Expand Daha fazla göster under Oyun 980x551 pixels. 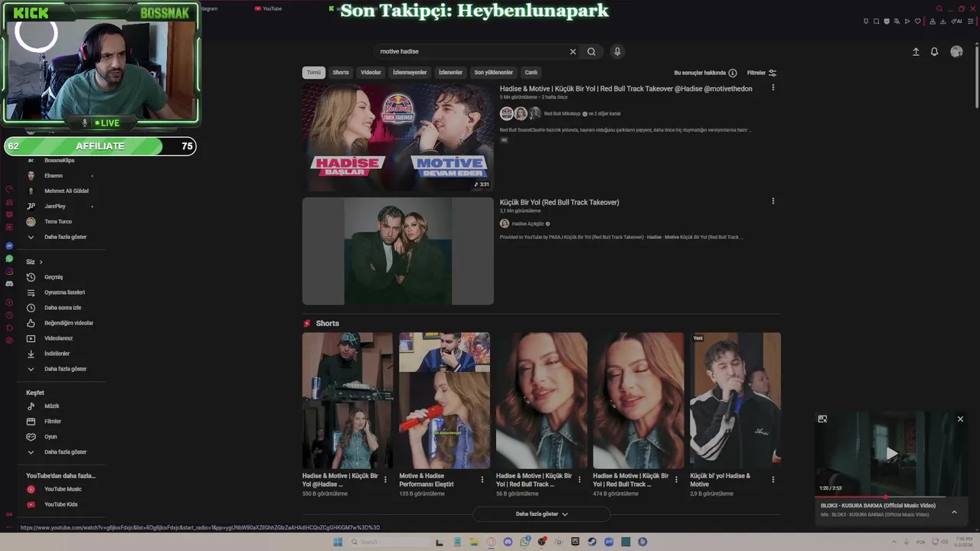tap(66, 452)
